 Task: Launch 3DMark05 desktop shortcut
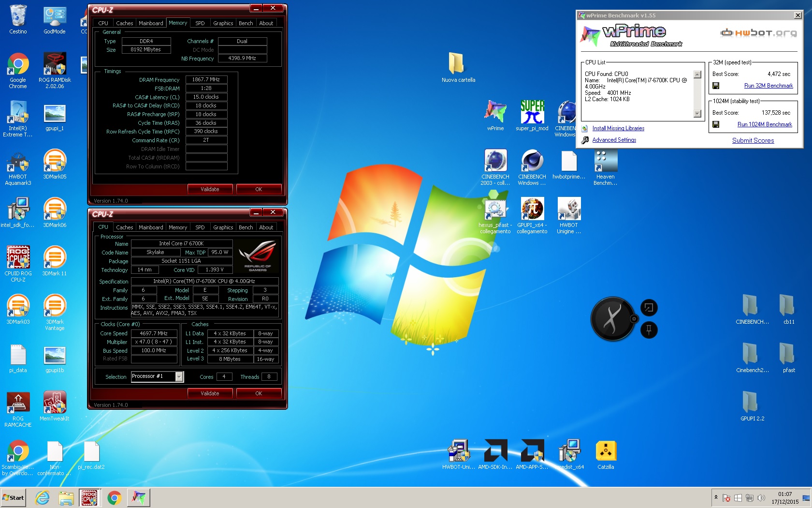(x=55, y=164)
